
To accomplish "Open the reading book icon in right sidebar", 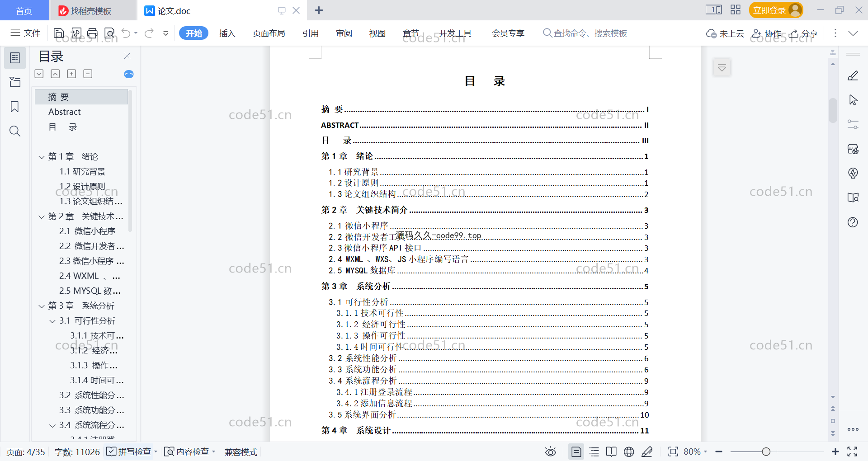I will [x=853, y=198].
